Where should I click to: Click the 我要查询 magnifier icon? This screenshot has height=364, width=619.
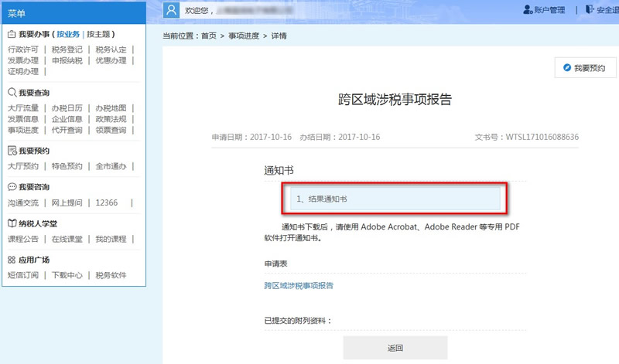pyautogui.click(x=12, y=93)
